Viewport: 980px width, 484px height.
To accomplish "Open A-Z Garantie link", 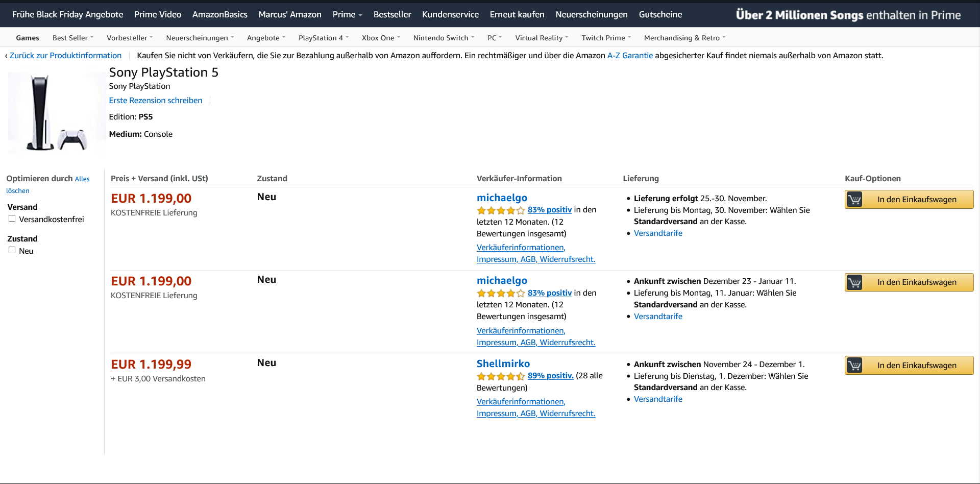I will tap(630, 55).
